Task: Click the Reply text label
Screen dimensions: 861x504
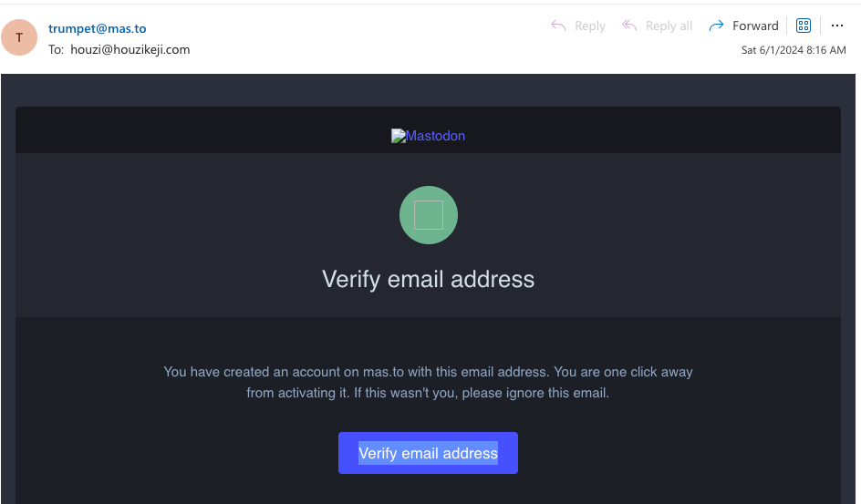Action: pos(590,26)
